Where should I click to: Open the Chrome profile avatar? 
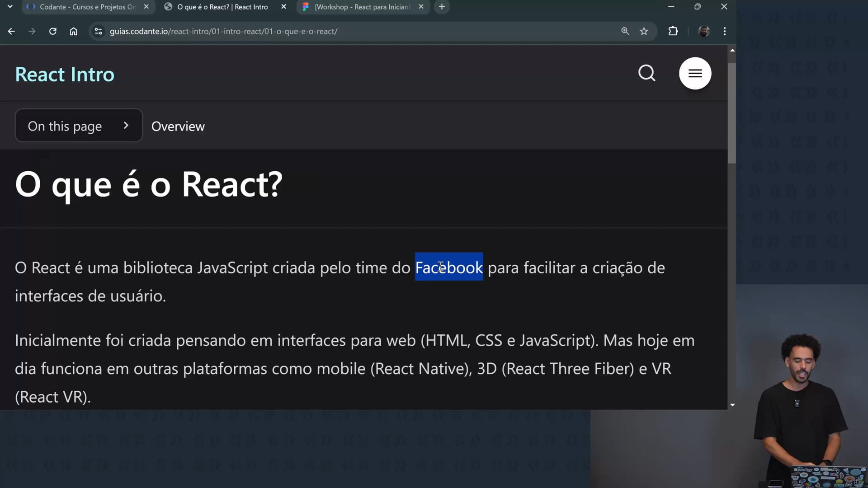tap(703, 31)
